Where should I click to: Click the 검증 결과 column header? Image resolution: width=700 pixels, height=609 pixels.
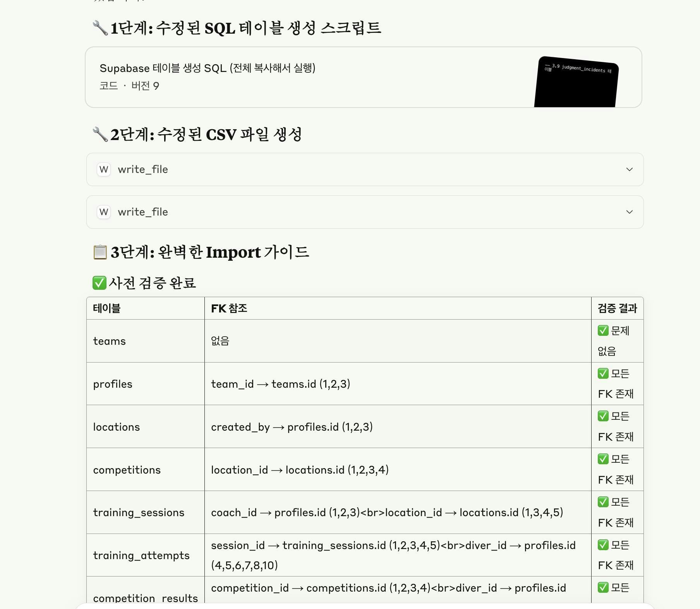pyautogui.click(x=617, y=308)
